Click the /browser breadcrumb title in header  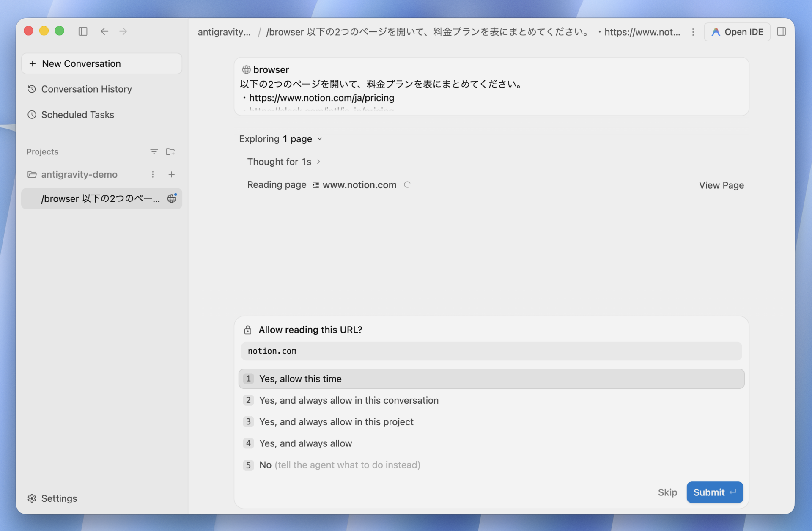(x=473, y=32)
